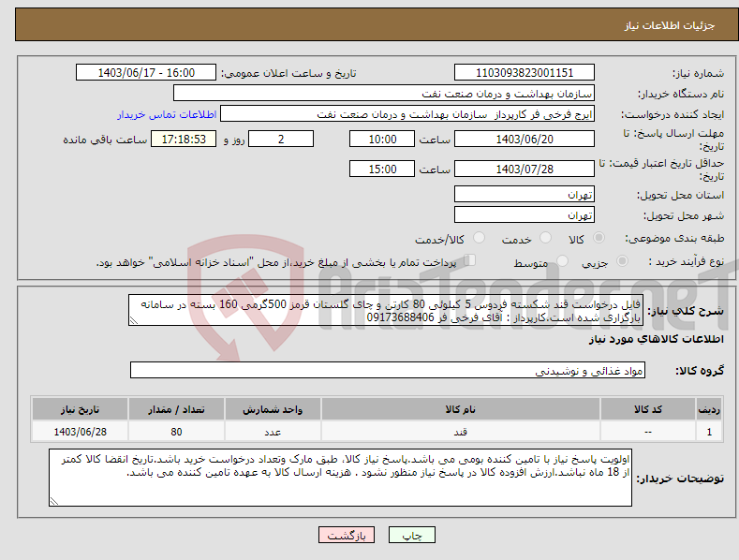Screen dimensions: 739x560
Task: Click the قند item name cell
Action: pos(460,432)
